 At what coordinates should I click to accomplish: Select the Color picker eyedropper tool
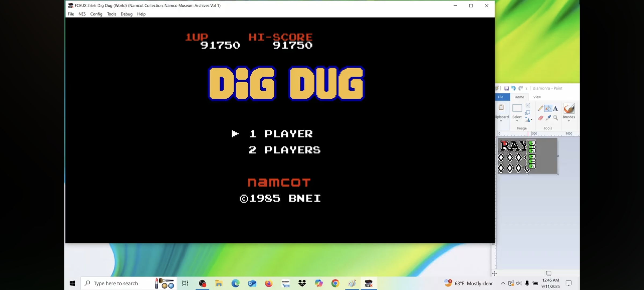point(548,118)
